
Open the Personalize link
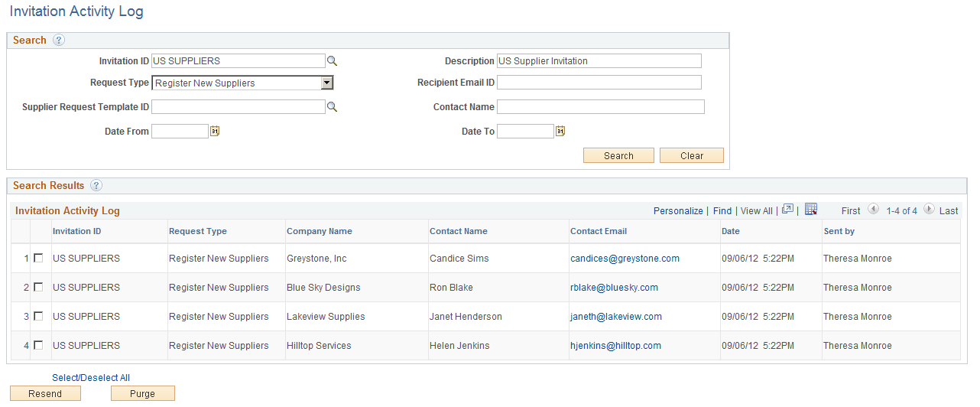(x=678, y=211)
